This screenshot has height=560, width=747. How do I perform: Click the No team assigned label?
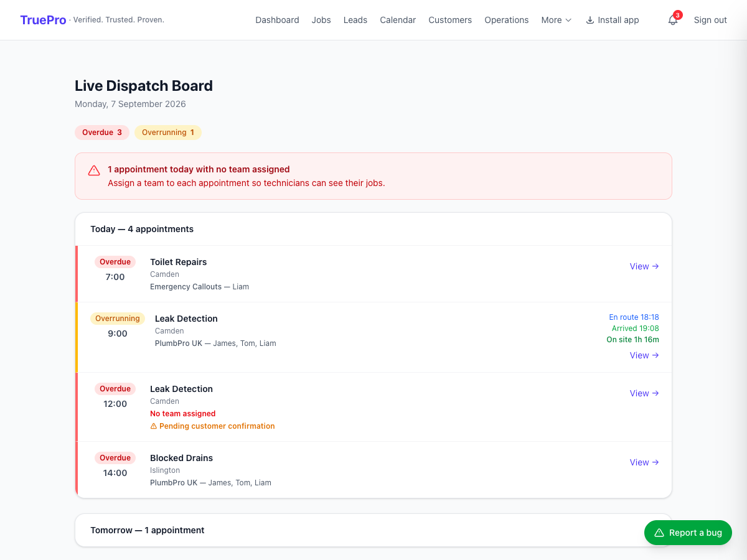pyautogui.click(x=182, y=414)
